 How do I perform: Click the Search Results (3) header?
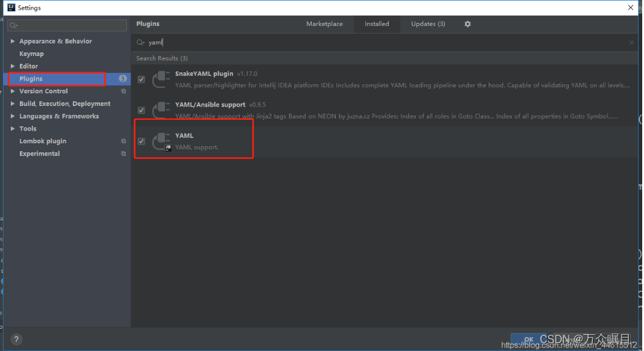click(x=162, y=58)
